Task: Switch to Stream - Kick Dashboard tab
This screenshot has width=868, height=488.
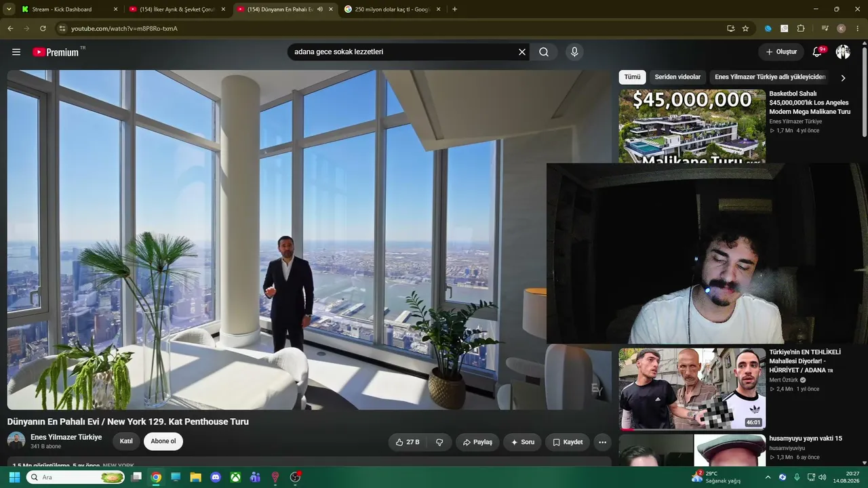Action: [68, 9]
